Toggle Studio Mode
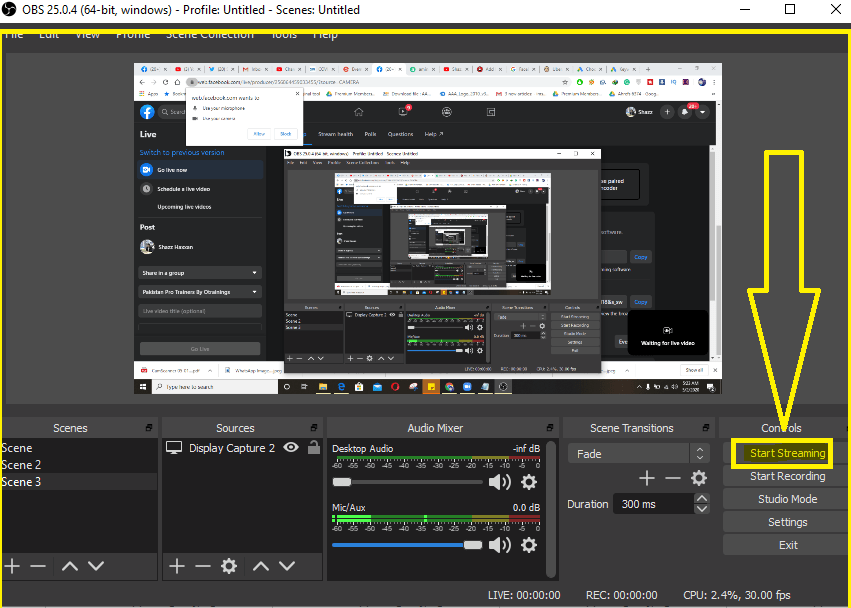This screenshot has height=608, width=851. coord(787,499)
